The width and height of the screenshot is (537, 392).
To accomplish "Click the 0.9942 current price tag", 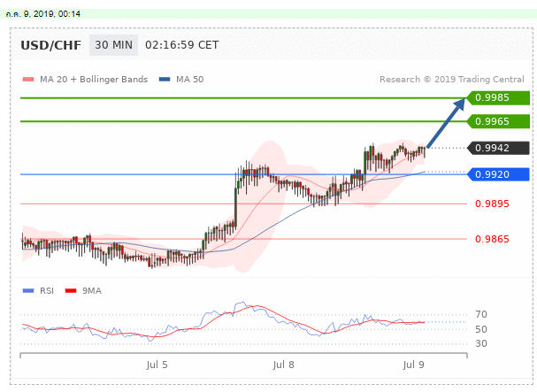I will point(499,148).
